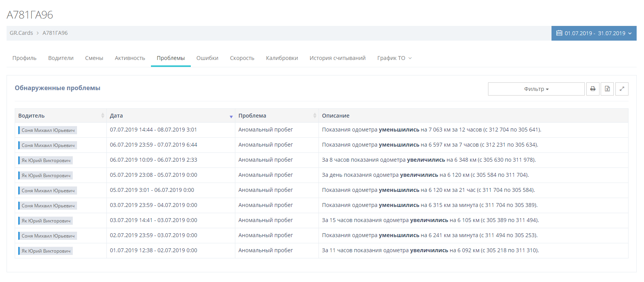Click Описание column header
This screenshot has width=644, height=282.
pos(336,116)
